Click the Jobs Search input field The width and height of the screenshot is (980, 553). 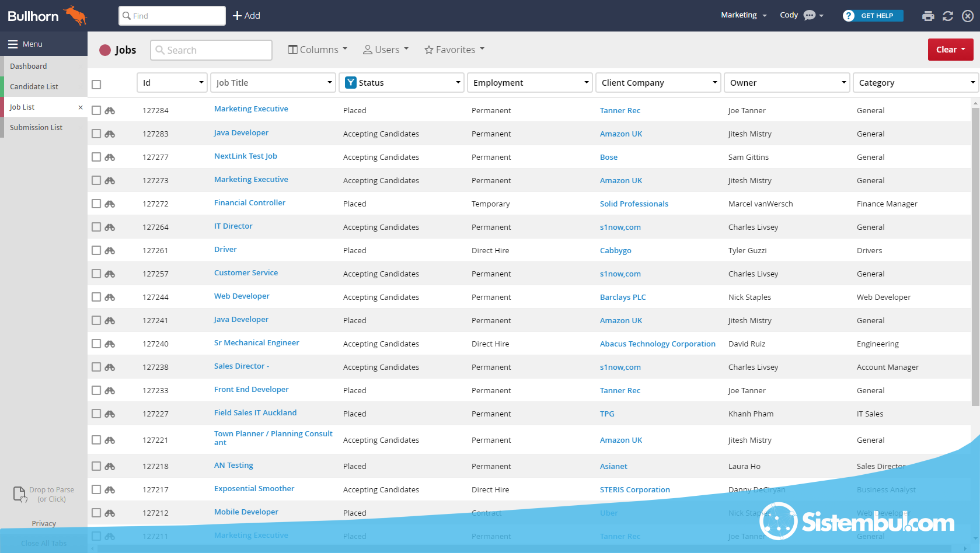[211, 50]
